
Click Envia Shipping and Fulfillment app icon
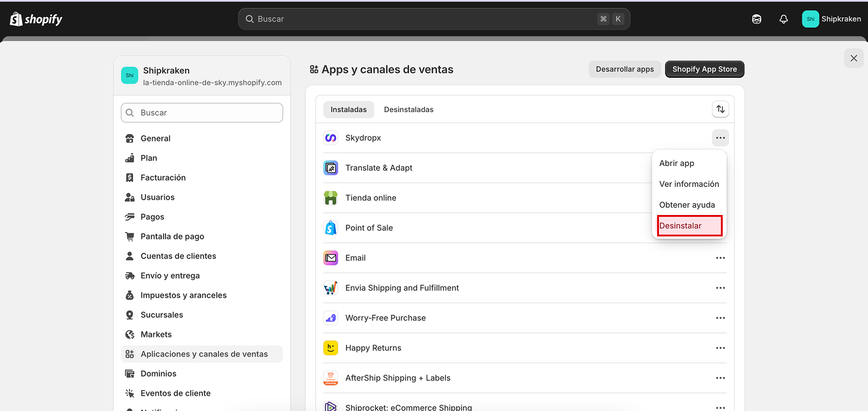331,288
